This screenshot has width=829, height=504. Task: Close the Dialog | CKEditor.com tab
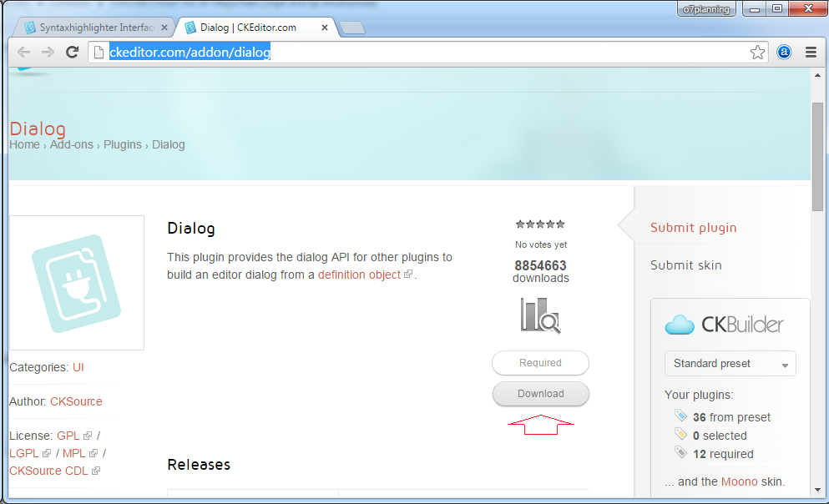(x=325, y=28)
